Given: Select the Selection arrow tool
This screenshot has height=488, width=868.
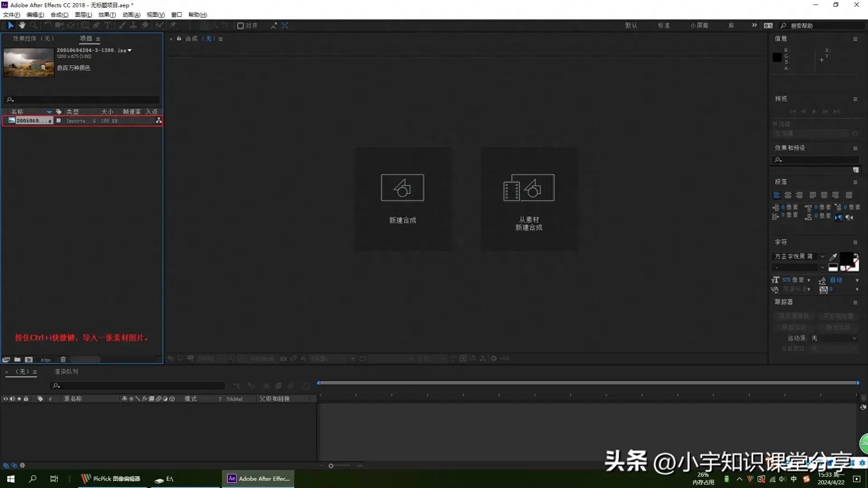Looking at the screenshot, I should click(x=11, y=25).
